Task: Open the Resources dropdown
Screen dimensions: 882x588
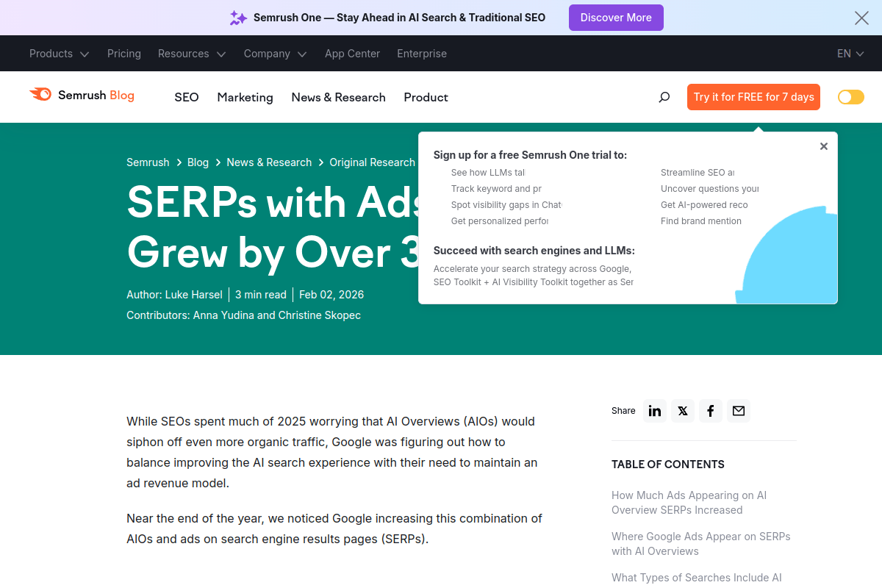Action: [x=191, y=53]
